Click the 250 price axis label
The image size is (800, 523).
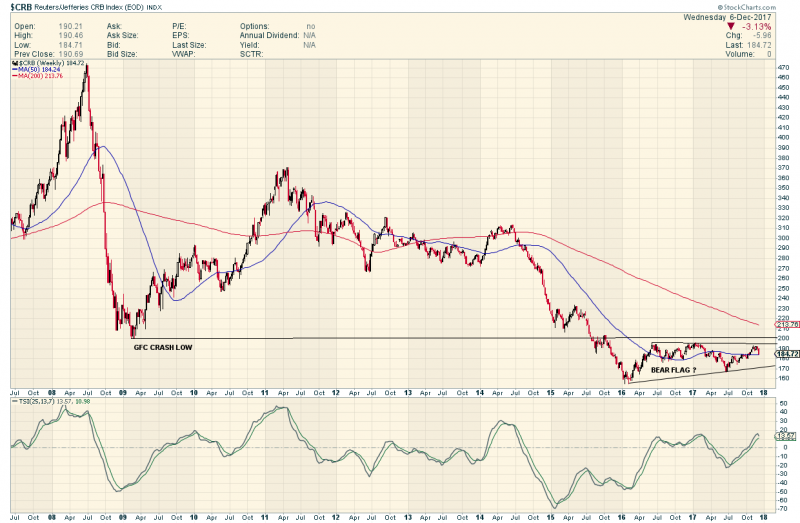point(783,288)
